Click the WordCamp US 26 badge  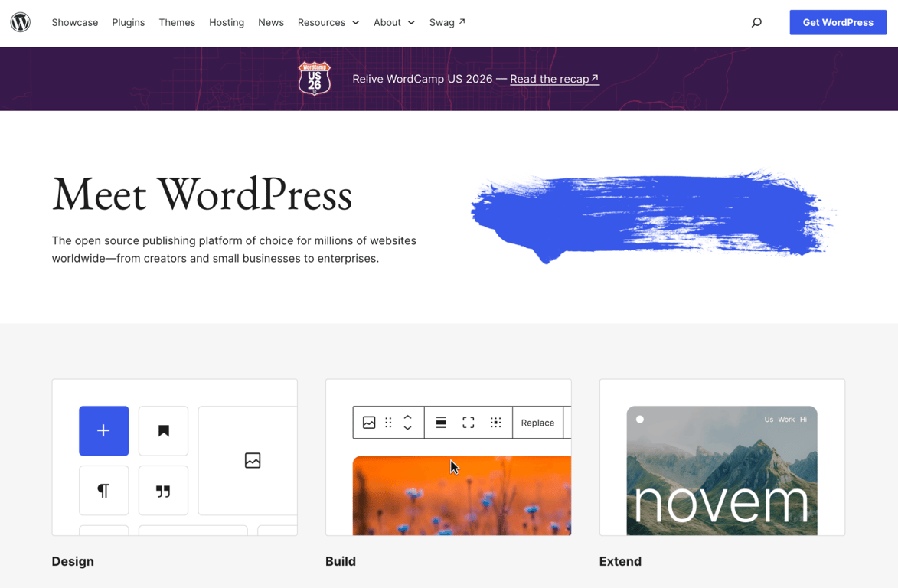315,78
